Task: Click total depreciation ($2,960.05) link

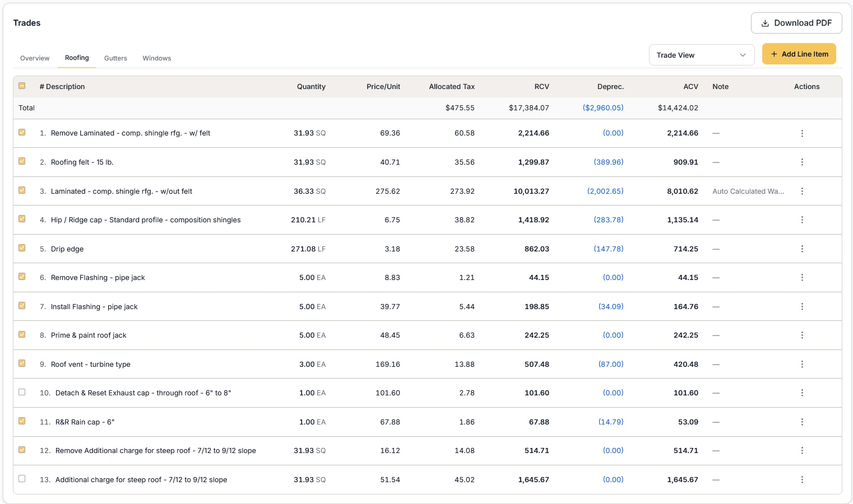Action: click(x=603, y=108)
